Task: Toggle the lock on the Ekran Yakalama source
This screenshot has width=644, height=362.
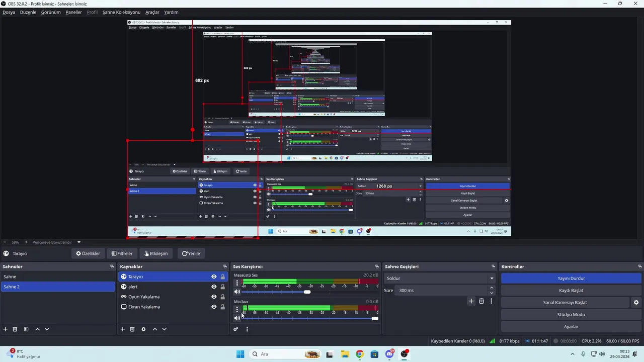Action: pos(222,307)
